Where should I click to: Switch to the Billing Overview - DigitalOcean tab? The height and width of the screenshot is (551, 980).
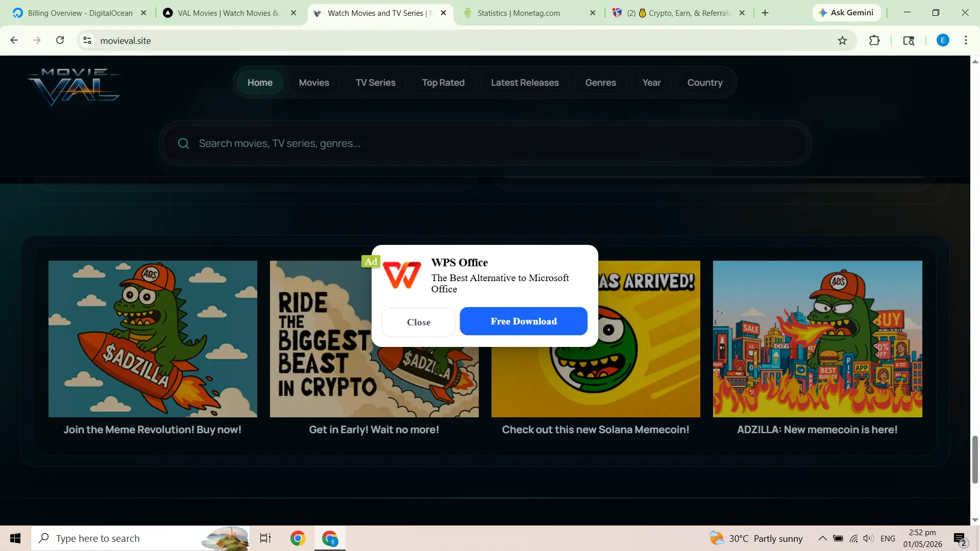pos(80,13)
